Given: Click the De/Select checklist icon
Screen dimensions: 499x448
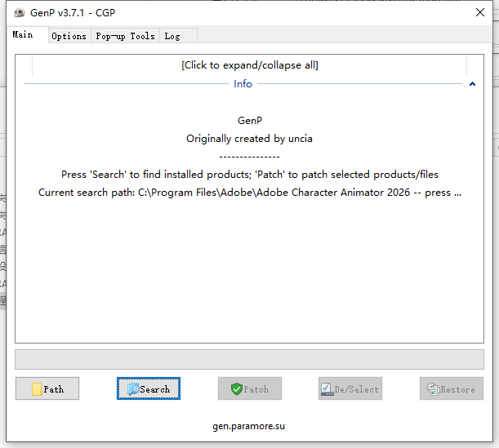Looking at the screenshot, I should pyautogui.click(x=327, y=389).
